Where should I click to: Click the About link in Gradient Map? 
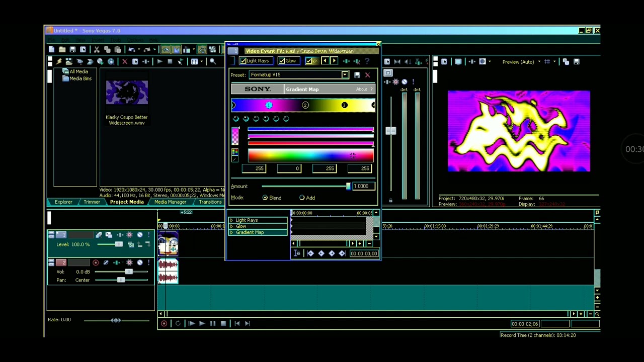tap(361, 89)
